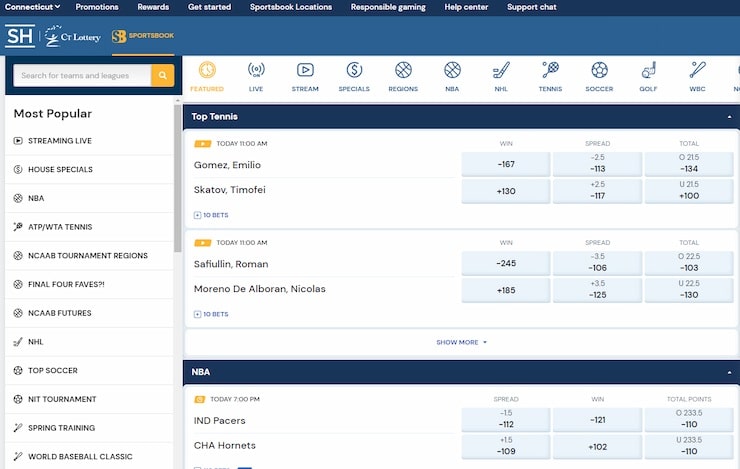740x469 pixels.
Task: Select Gomez spread -2.5 at -113
Action: click(597, 164)
